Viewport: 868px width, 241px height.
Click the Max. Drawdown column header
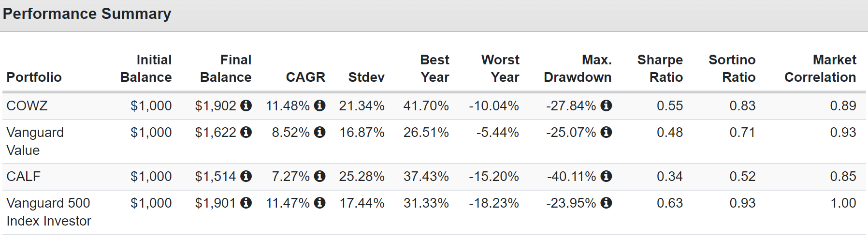tap(578, 68)
